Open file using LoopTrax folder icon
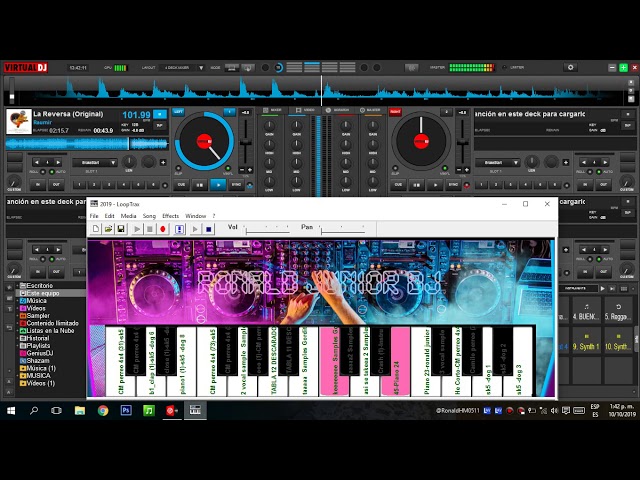 point(108,229)
